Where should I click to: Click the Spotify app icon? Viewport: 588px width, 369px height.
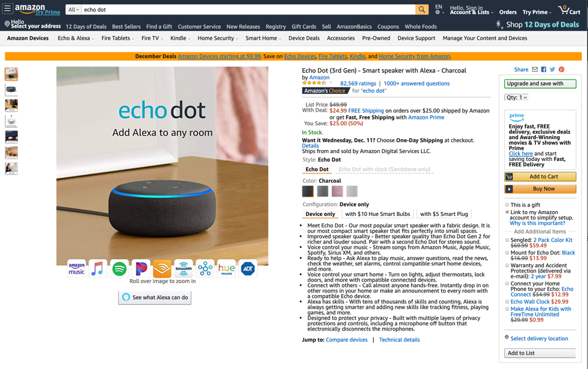coord(120,268)
